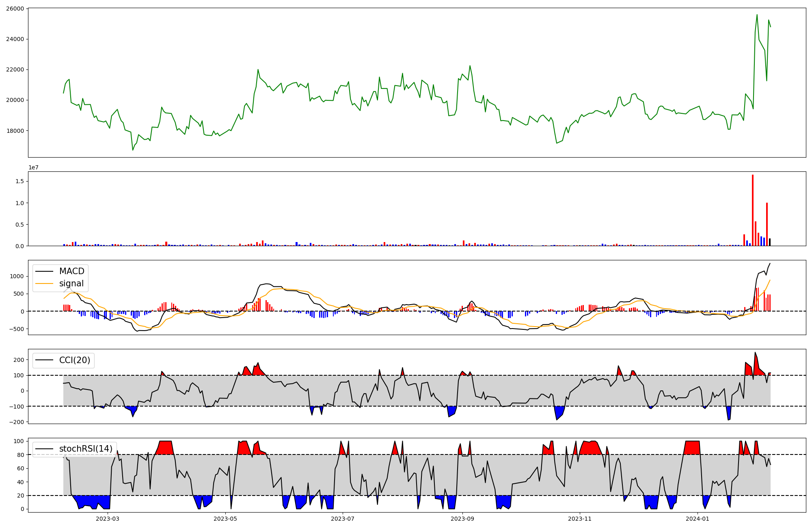Click the tallest red volume bar
The image size is (812, 528).
[753, 210]
